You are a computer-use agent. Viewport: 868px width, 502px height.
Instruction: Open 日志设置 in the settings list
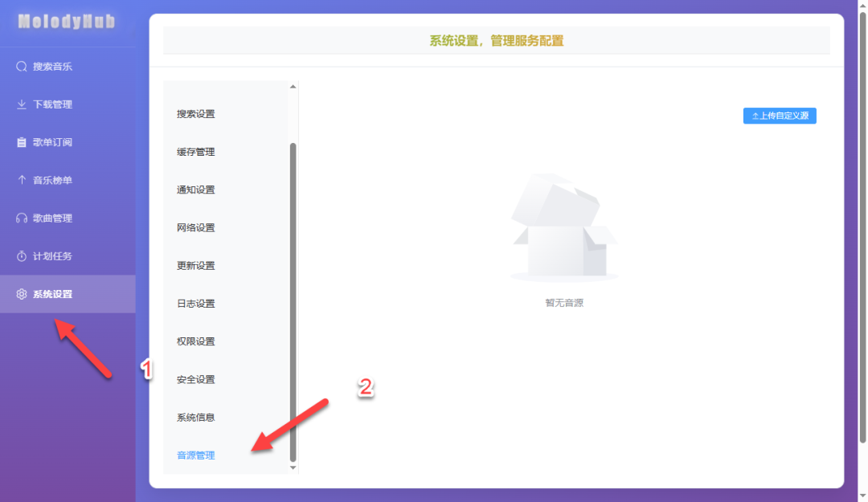[196, 304]
